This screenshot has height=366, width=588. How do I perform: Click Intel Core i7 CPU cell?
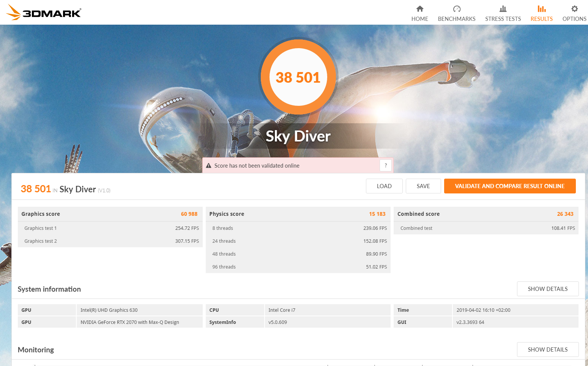pos(327,310)
